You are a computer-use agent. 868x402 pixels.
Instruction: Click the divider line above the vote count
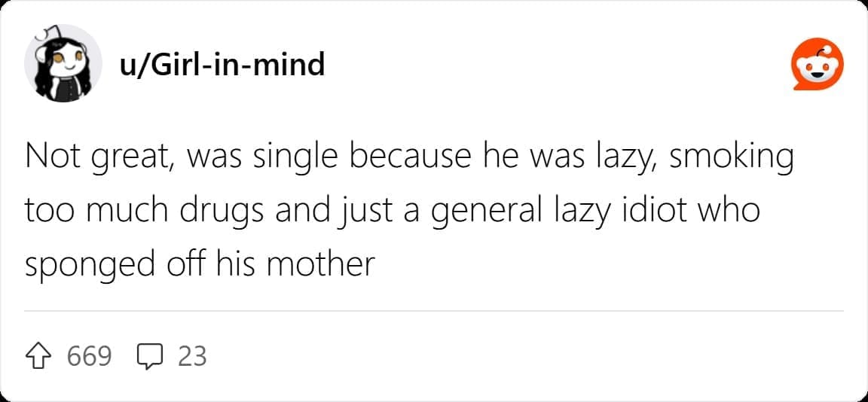click(x=434, y=310)
